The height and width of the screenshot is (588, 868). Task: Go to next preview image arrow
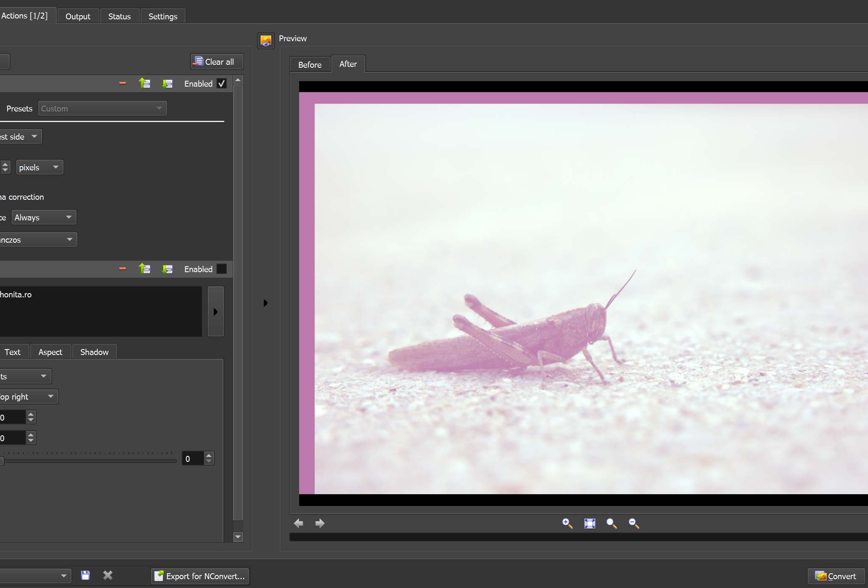[320, 523]
